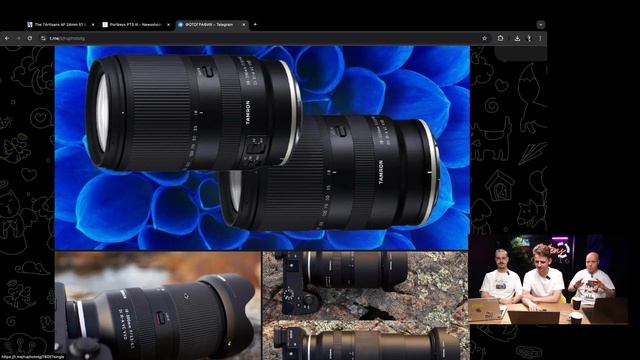
Task: Bookmark this page with the star icon
Action: coord(484,38)
